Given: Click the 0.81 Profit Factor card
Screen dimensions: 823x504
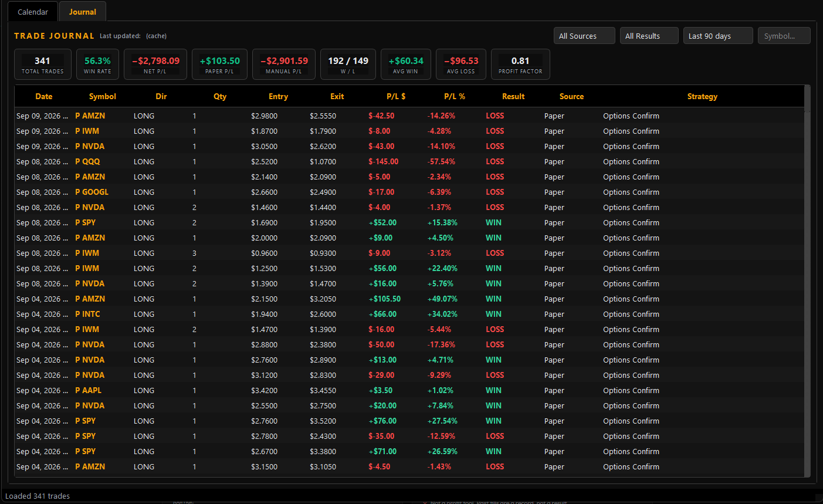Looking at the screenshot, I should [x=520, y=64].
